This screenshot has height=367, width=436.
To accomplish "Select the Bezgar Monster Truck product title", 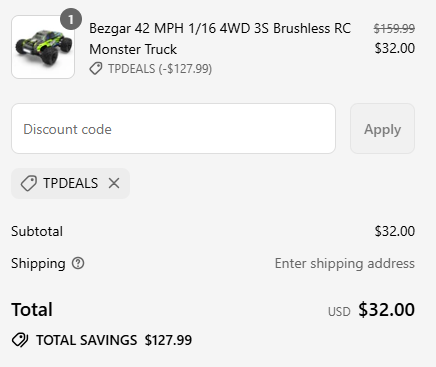I will pos(220,39).
